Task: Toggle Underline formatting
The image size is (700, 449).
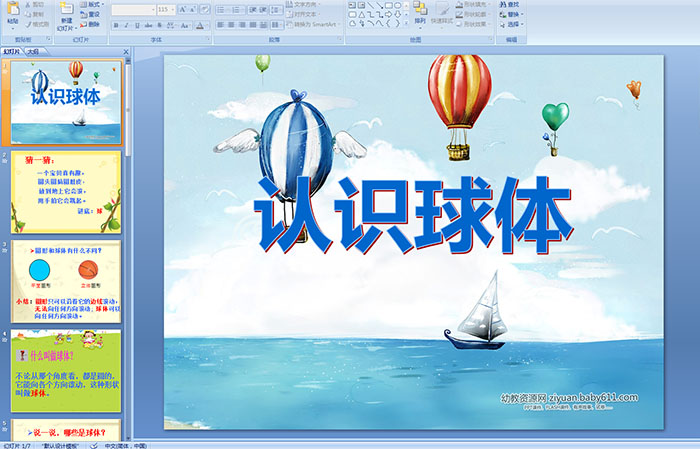Action: click(x=137, y=25)
